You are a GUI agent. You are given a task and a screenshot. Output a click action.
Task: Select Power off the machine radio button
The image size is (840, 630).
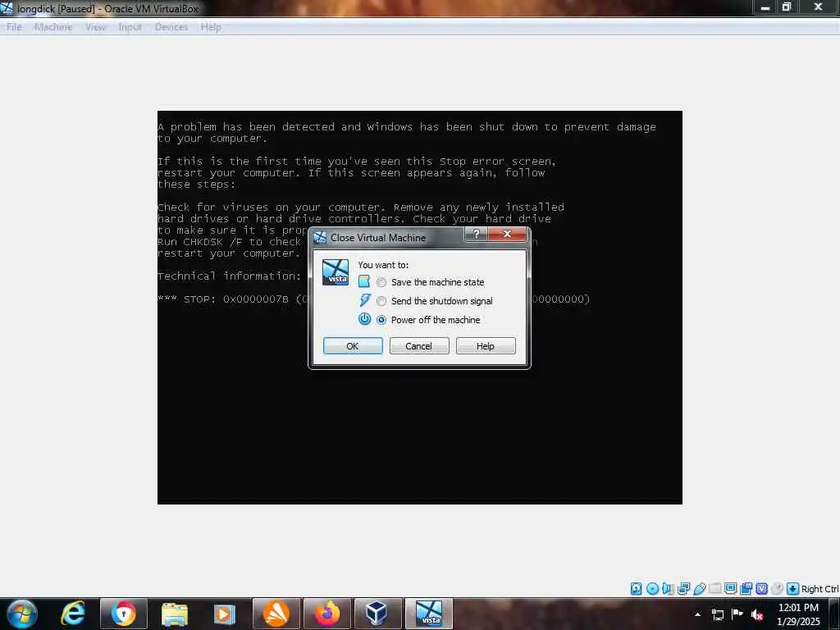(381, 320)
